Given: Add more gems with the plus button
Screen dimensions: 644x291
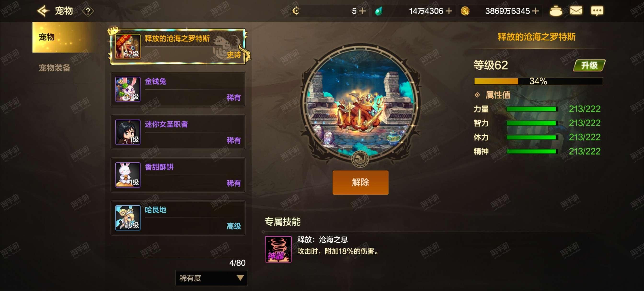Looking at the screenshot, I should point(449,11).
